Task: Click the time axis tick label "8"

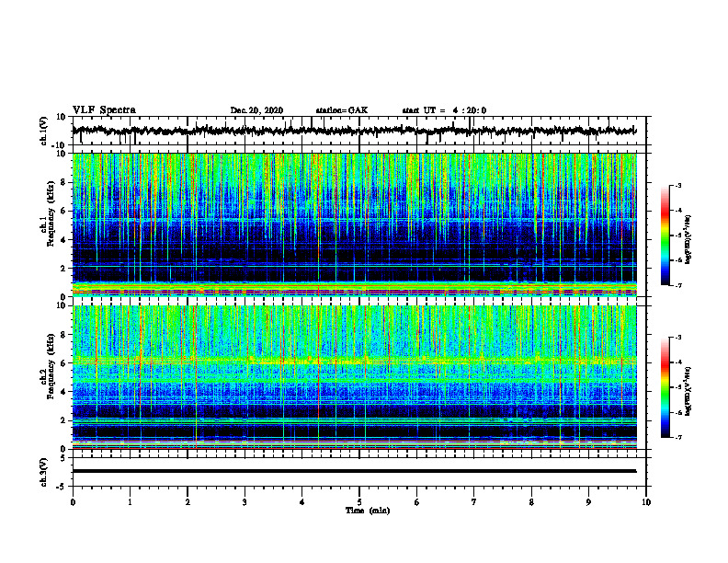Action: point(531,502)
